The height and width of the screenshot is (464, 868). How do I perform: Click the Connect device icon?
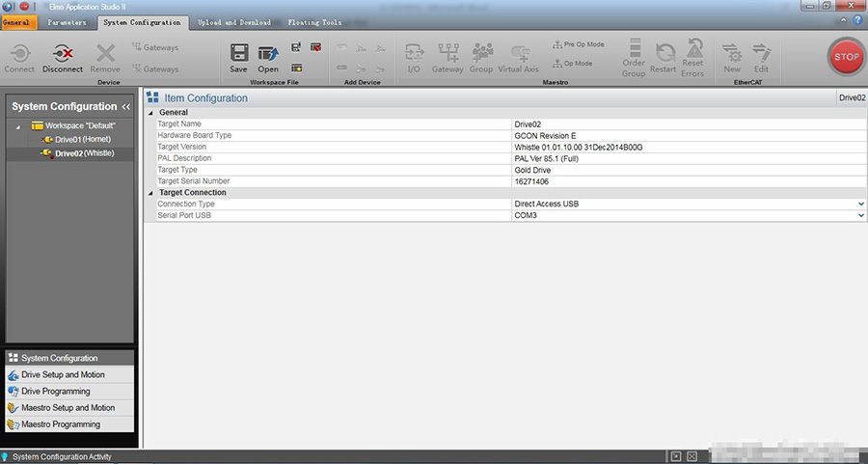click(x=19, y=56)
